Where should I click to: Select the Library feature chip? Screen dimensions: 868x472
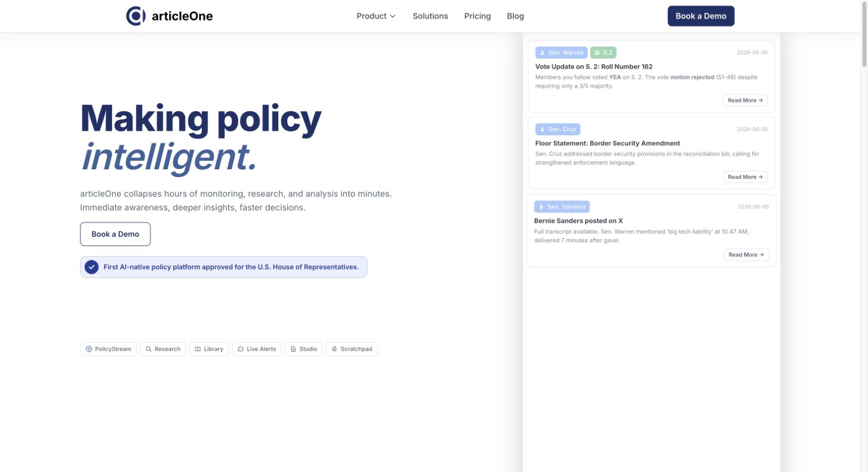[x=209, y=349]
